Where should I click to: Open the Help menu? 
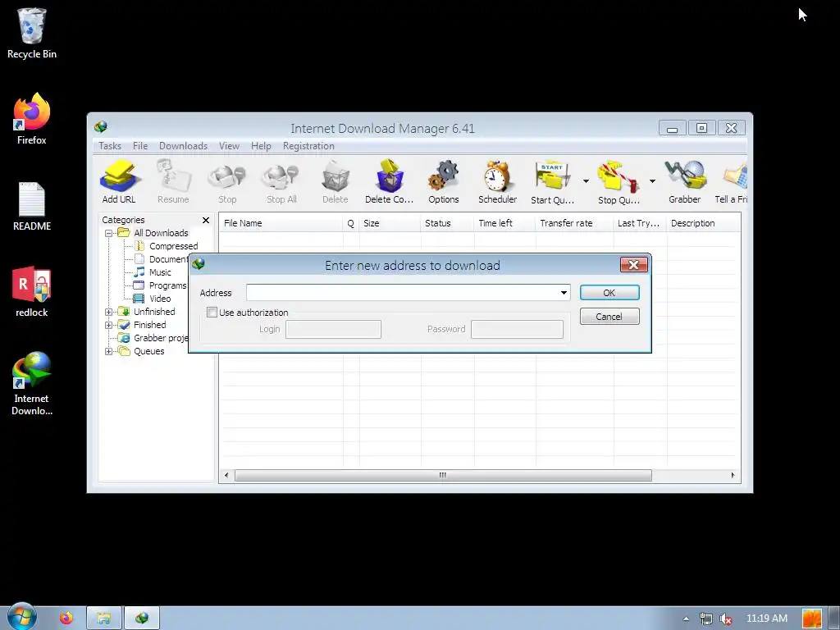[x=261, y=146]
